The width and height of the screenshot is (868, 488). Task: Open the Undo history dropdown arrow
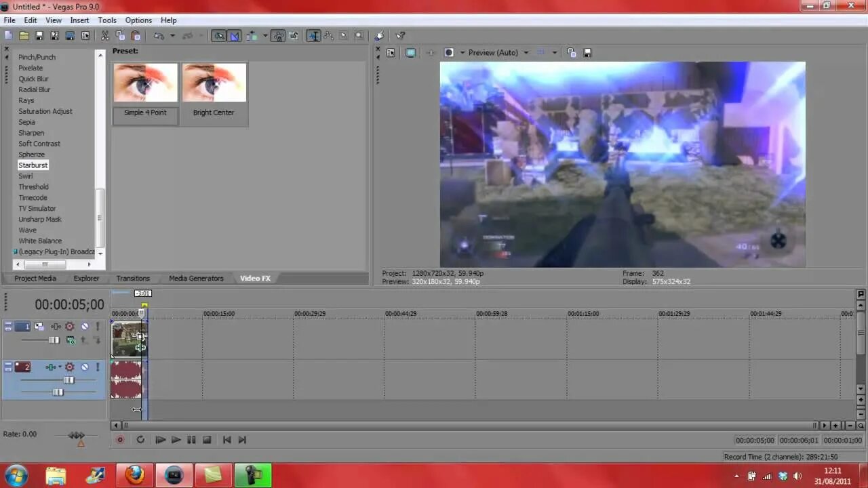click(x=172, y=35)
